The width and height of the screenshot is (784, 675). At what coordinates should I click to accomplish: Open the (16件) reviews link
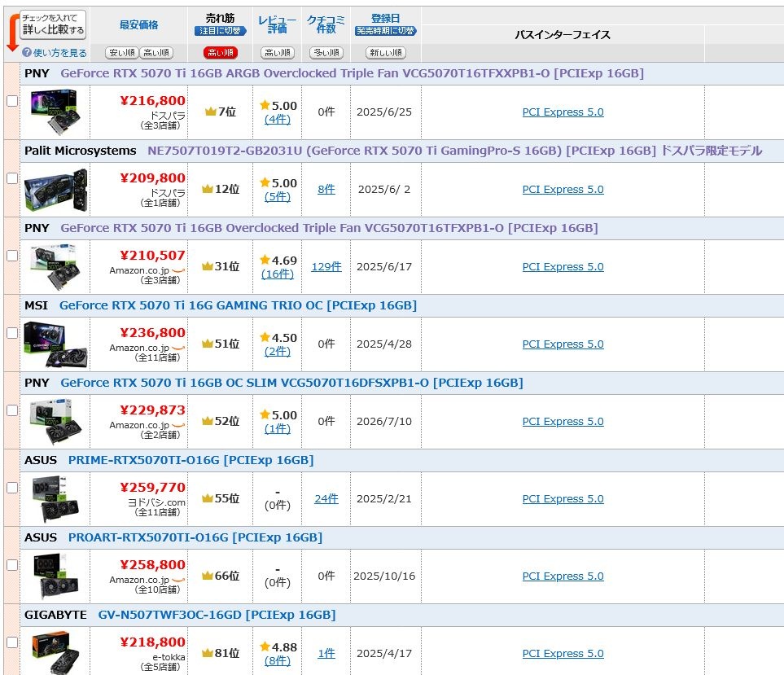(x=278, y=274)
